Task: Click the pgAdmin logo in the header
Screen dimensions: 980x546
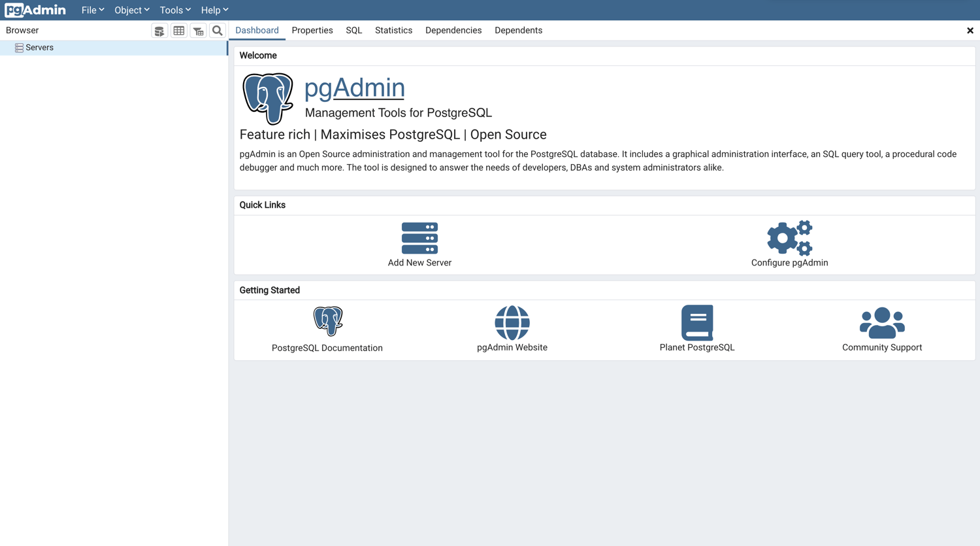Action: (35, 10)
